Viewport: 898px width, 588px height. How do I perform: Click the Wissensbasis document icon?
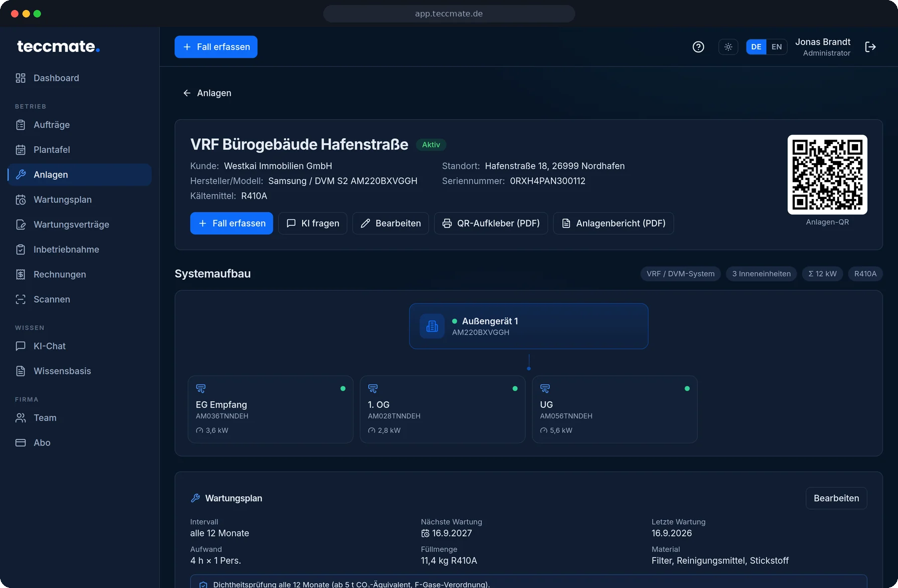click(x=20, y=371)
